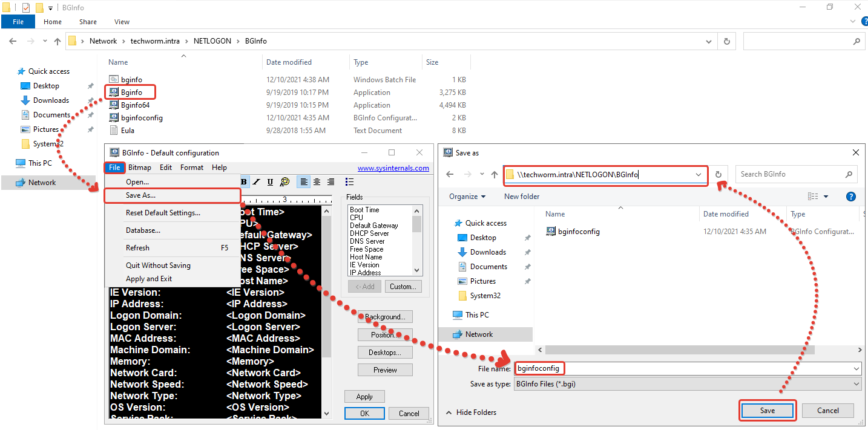Screen dimensions: 868x430
Task: Toggle underline formatting in BGInfo toolbar
Action: click(x=270, y=182)
